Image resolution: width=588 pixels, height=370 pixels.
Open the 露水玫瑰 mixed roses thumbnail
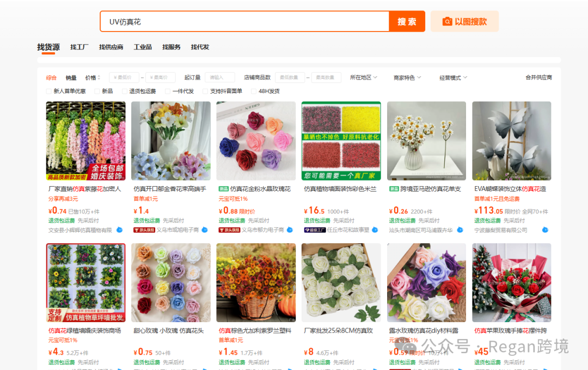426,282
